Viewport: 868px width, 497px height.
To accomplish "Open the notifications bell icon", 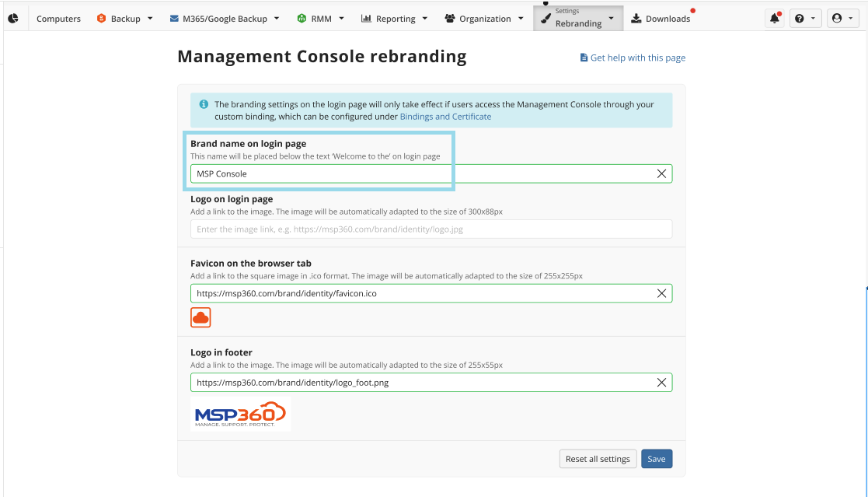I will pos(775,19).
